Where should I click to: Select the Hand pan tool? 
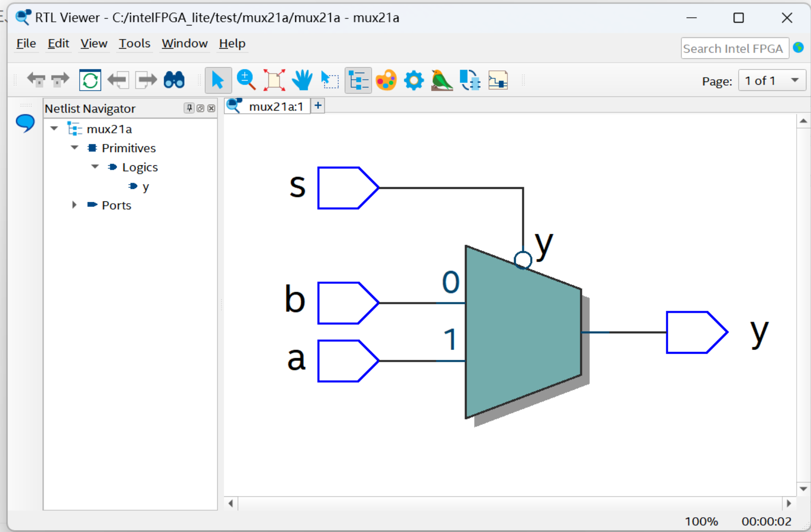302,80
